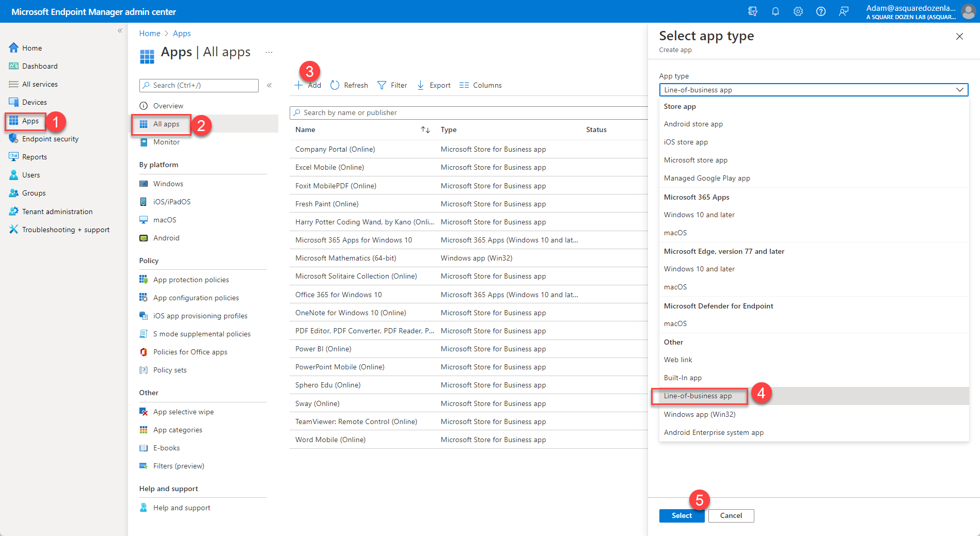Collapse the left navigation with double chevron
Screen dimensions: 980x536
(120, 30)
